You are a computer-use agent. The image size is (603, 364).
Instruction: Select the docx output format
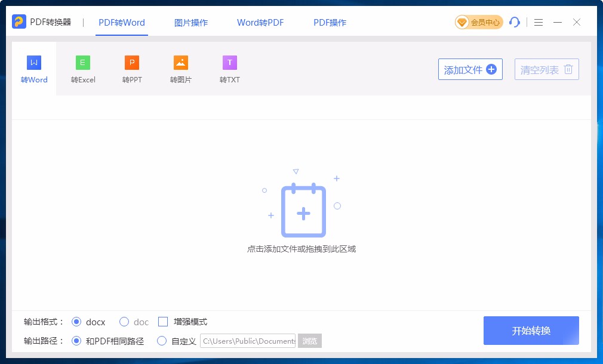tap(76, 322)
